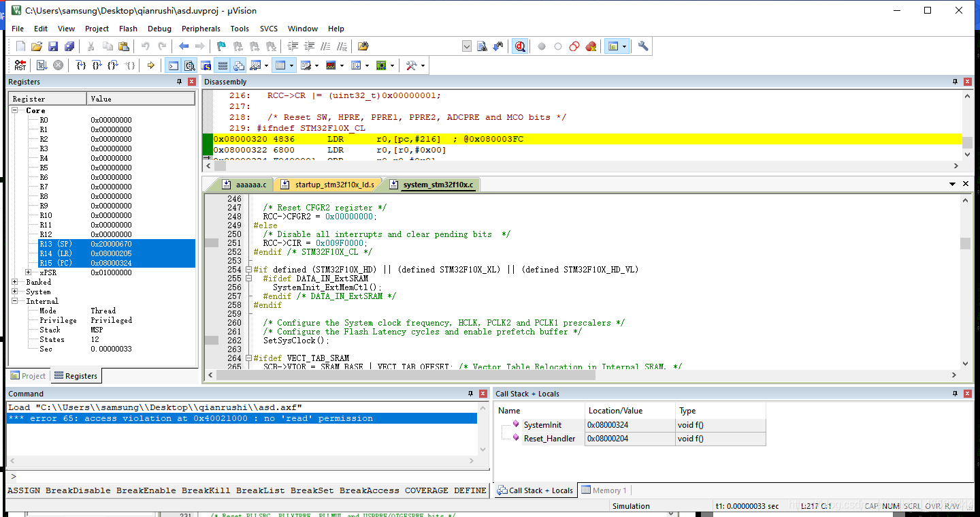Start or stop the debug session

521,46
